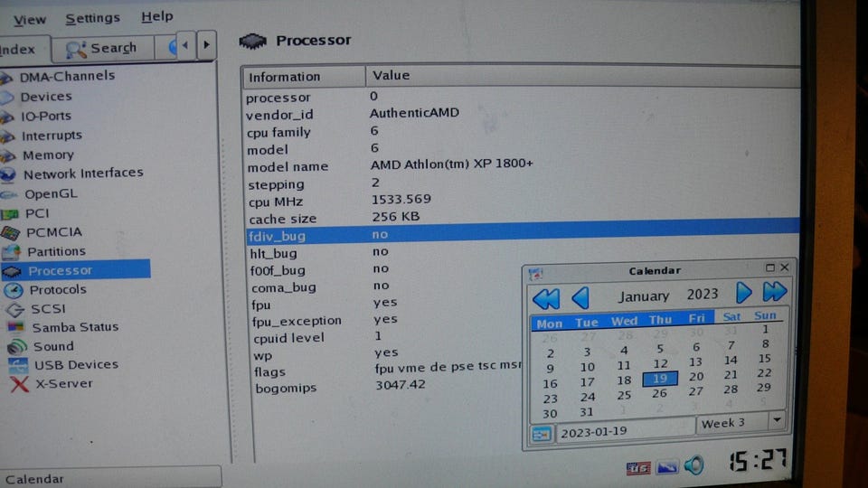Open the Interrupts module icon
The image size is (868, 488).
(6, 136)
